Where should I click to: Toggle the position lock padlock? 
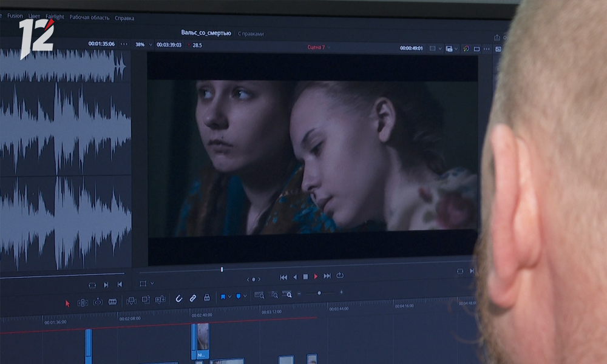click(x=207, y=297)
